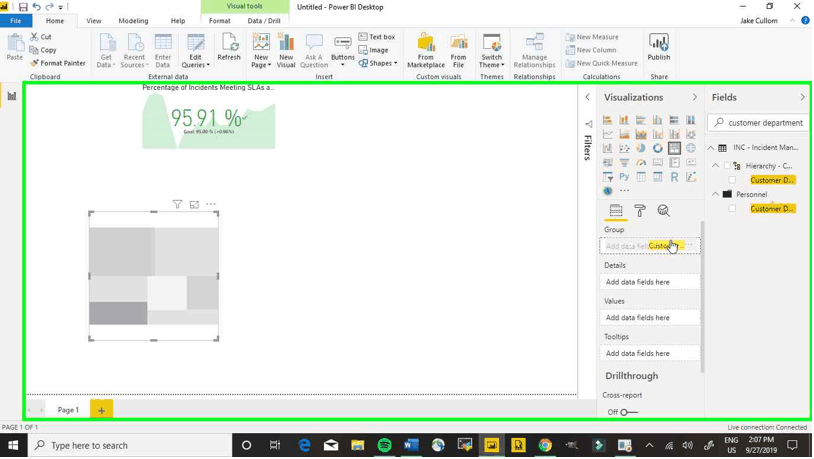Choose the Slicer visualization
The width and height of the screenshot is (814, 459).
pos(607,177)
